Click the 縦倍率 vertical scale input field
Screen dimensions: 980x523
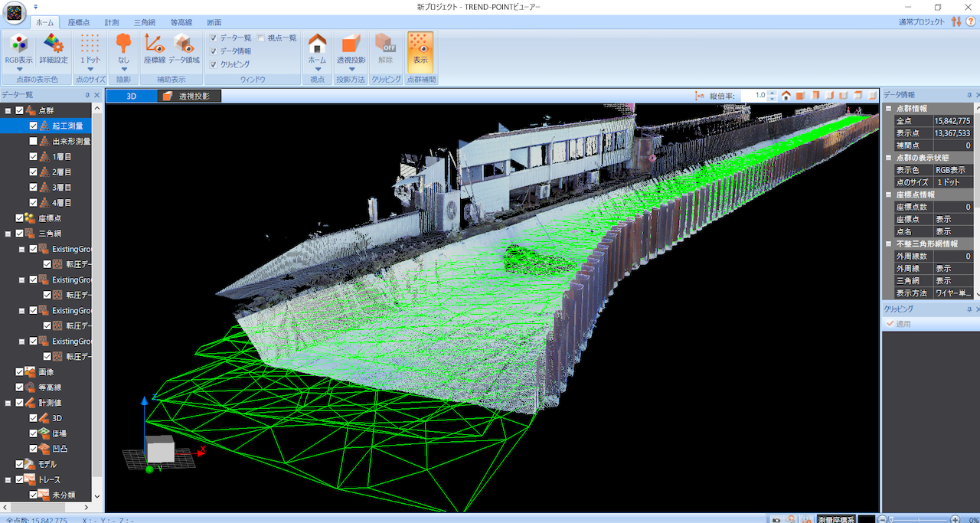[753, 96]
